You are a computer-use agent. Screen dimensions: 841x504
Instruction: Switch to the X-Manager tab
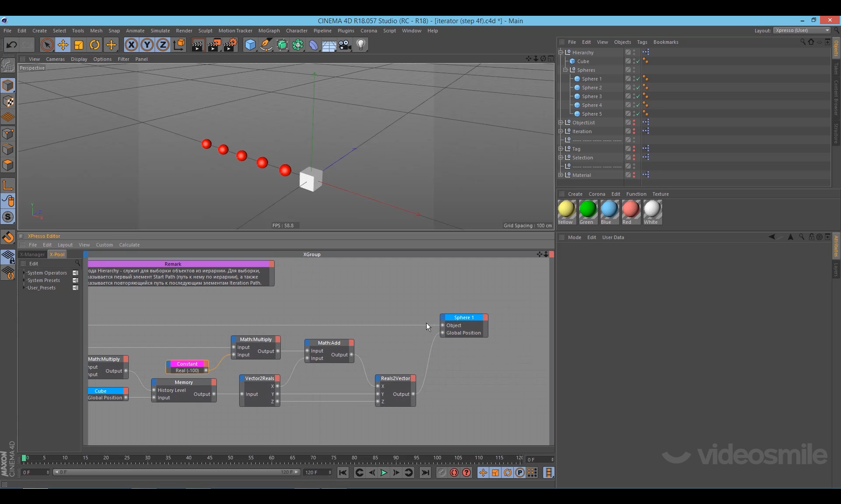tap(32, 254)
